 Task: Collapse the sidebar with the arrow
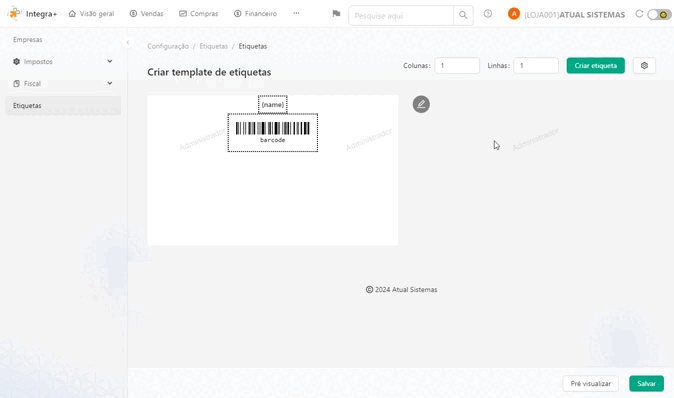point(128,42)
